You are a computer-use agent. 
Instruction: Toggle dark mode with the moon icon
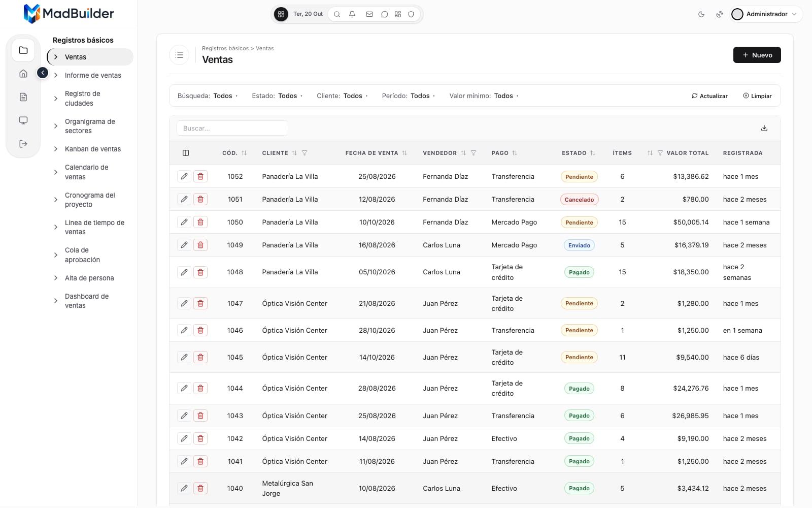coord(701,14)
